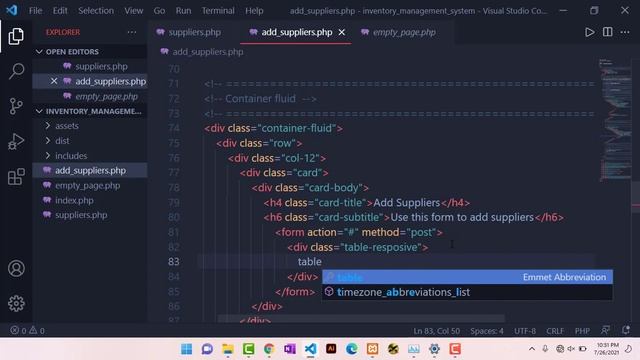Click the feedback icon in status bar
Image resolution: width=640 pixels, height=360 pixels.
point(605,330)
